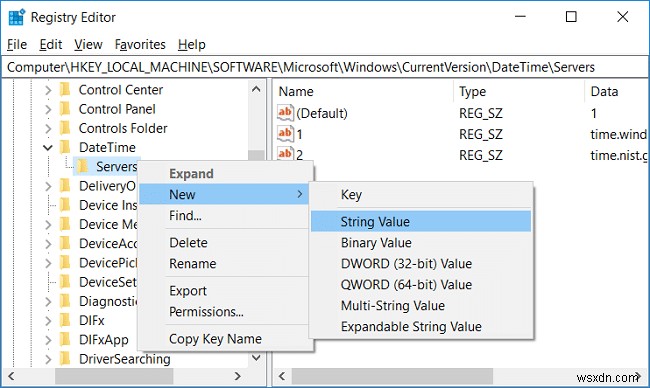
Task: Click the time.wind data cell
Action: 618,134
